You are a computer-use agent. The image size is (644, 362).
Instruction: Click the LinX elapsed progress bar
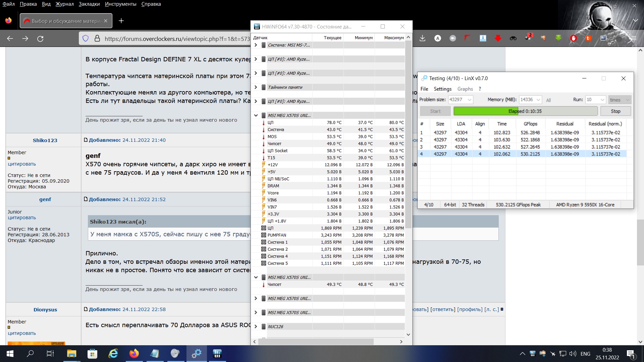pyautogui.click(x=525, y=111)
